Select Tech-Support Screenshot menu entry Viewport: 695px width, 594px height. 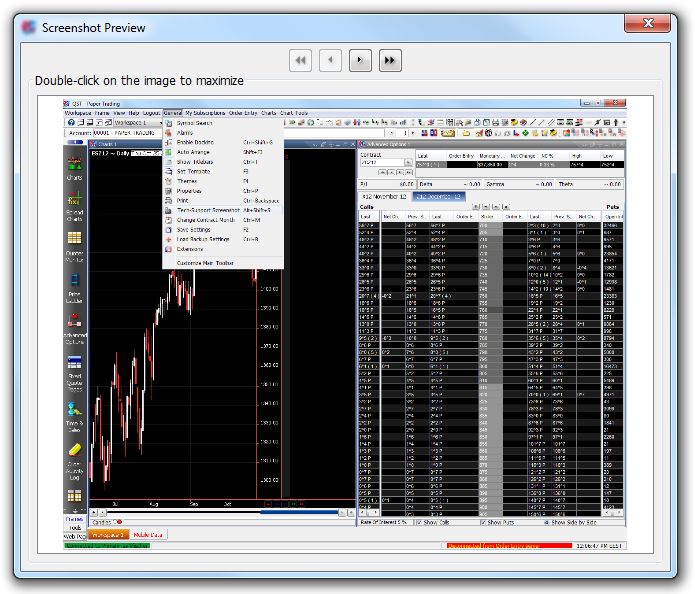point(223,210)
